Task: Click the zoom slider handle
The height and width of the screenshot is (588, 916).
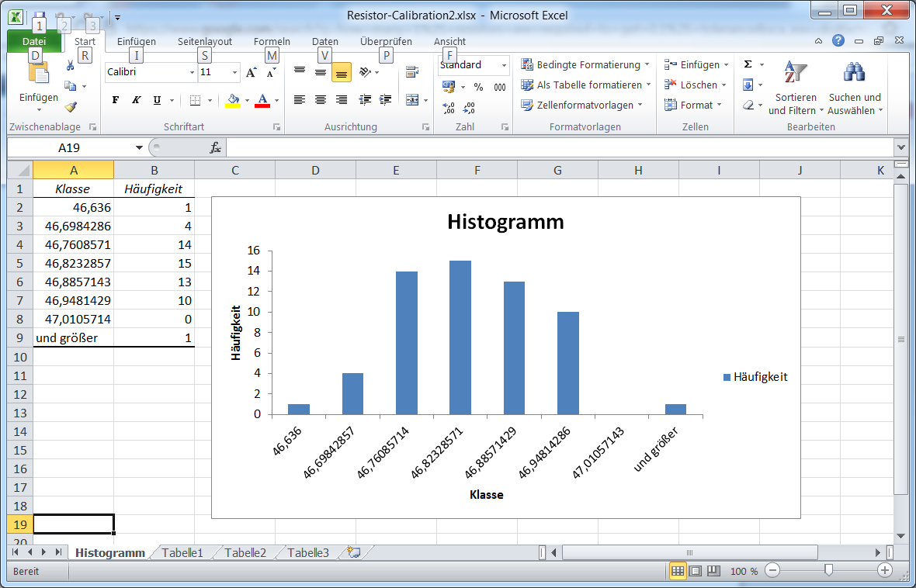Action: (x=828, y=571)
